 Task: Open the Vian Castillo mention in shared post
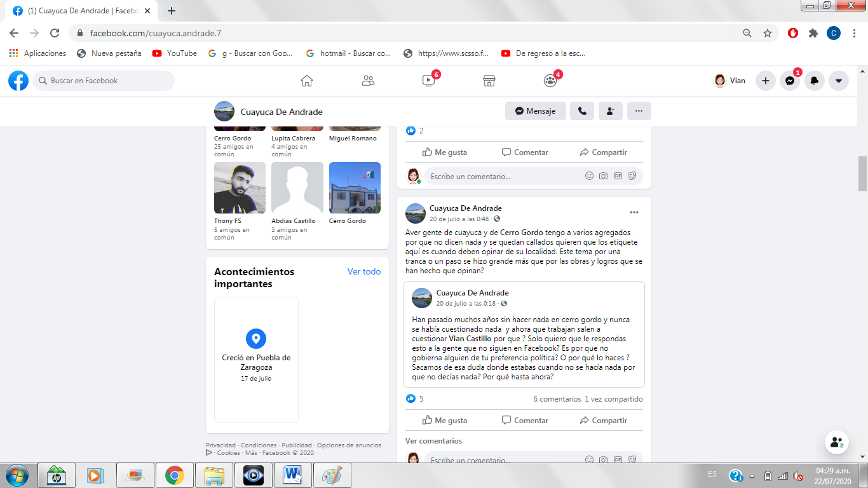click(469, 339)
